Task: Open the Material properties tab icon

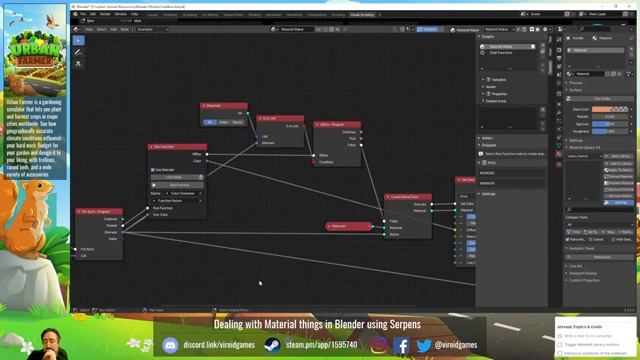Action: click(559, 154)
